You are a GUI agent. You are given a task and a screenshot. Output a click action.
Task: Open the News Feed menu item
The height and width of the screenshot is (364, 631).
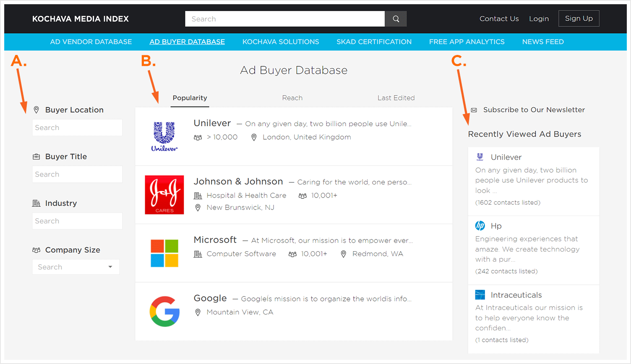[543, 42]
